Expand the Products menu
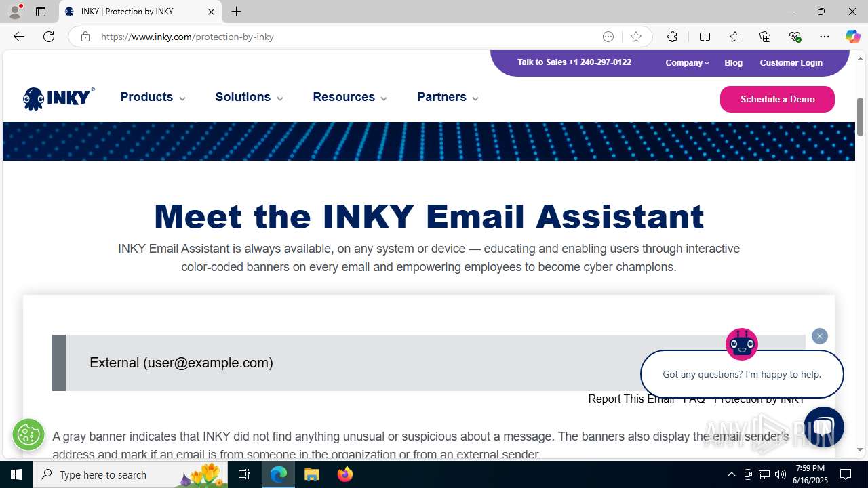This screenshot has height=488, width=868. click(153, 97)
